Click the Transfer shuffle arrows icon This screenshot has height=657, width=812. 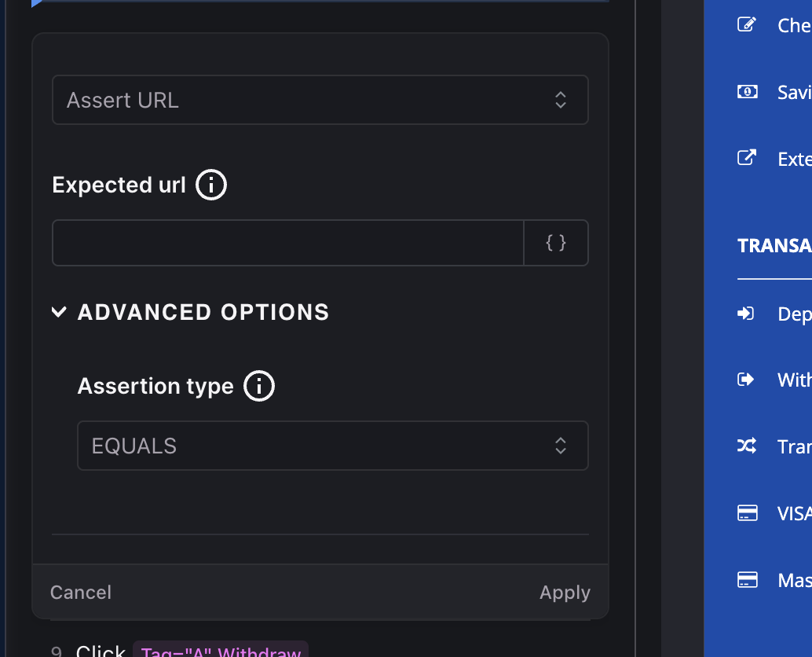pos(746,446)
